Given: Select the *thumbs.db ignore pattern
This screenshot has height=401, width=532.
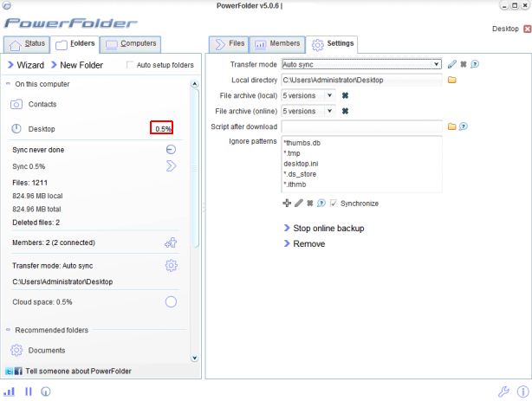Looking at the screenshot, I should tap(302, 143).
